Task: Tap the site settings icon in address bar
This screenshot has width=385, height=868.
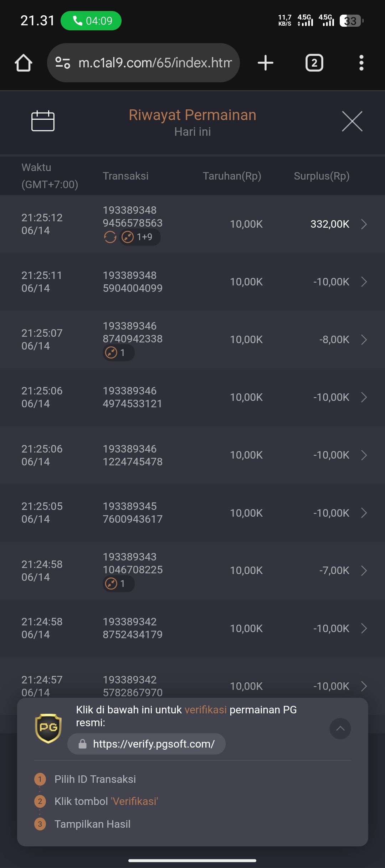Action: pos(63,63)
